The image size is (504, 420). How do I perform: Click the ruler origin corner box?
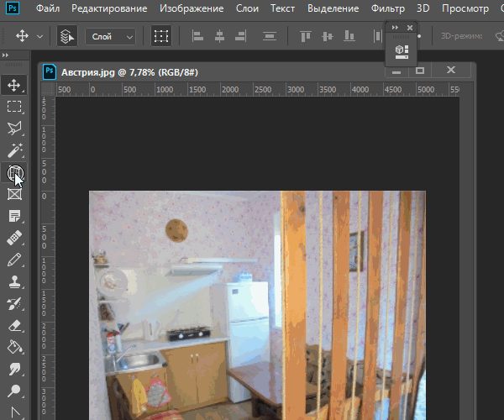(x=48, y=89)
